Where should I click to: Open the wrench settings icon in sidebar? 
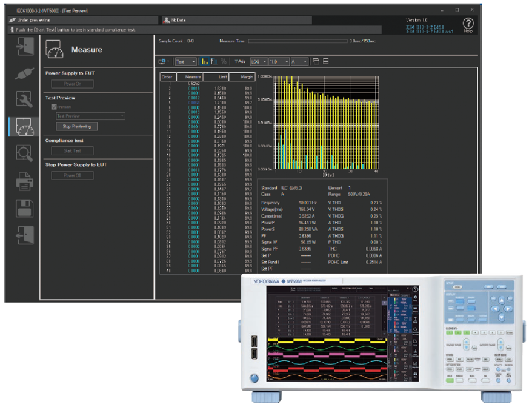click(24, 99)
